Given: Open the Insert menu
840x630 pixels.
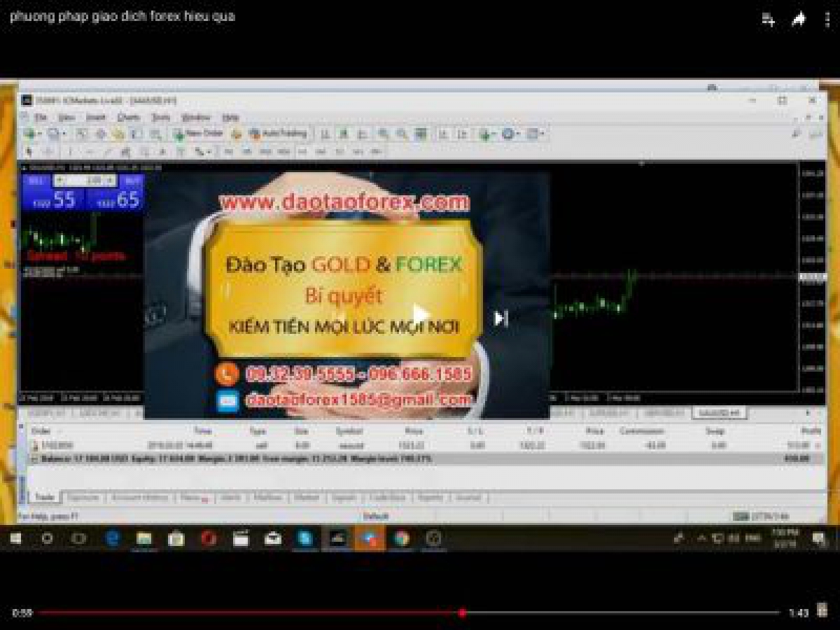Looking at the screenshot, I should [95, 118].
